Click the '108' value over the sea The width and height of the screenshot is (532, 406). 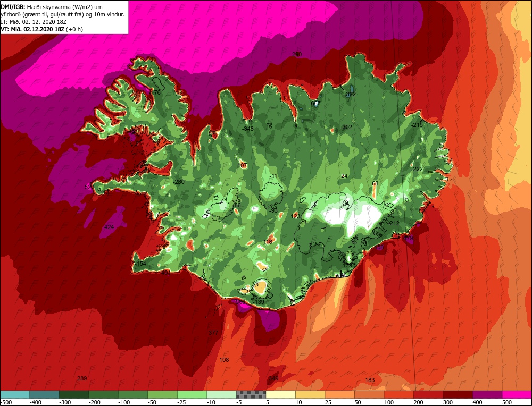click(x=225, y=360)
